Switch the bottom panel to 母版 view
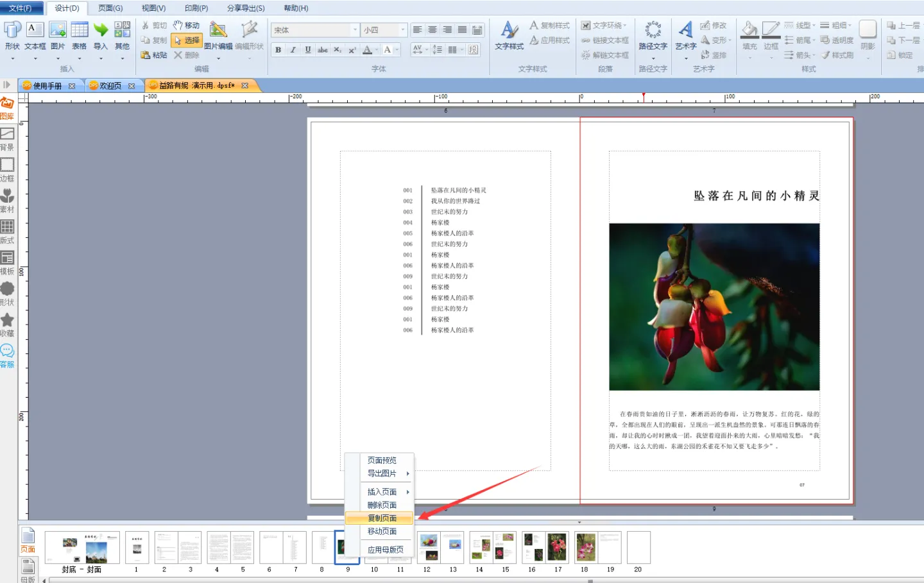This screenshot has width=924, height=583. (28, 570)
